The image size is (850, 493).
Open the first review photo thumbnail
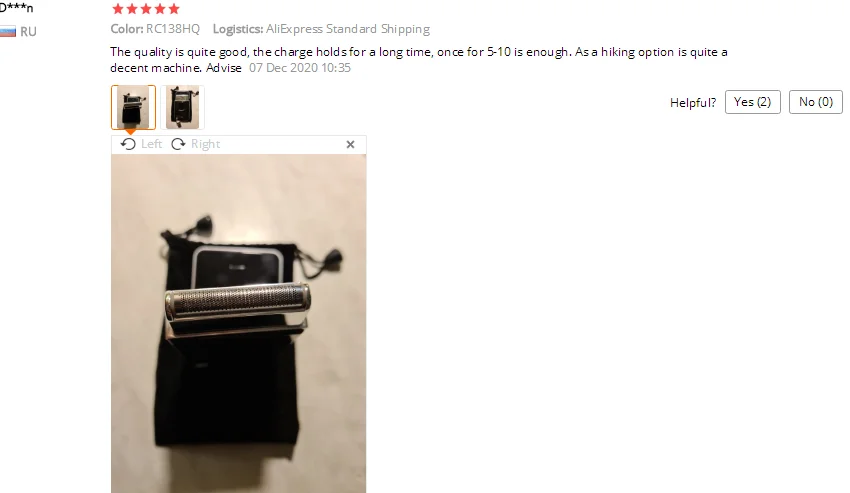point(133,107)
